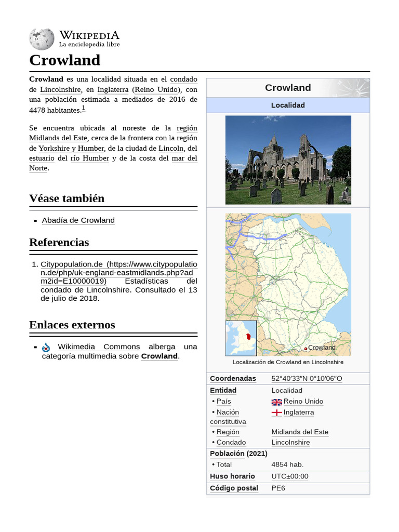The width and height of the screenshot is (399, 532).
Task: Open 'Inglaterra' in the infobox
Action: click(299, 412)
